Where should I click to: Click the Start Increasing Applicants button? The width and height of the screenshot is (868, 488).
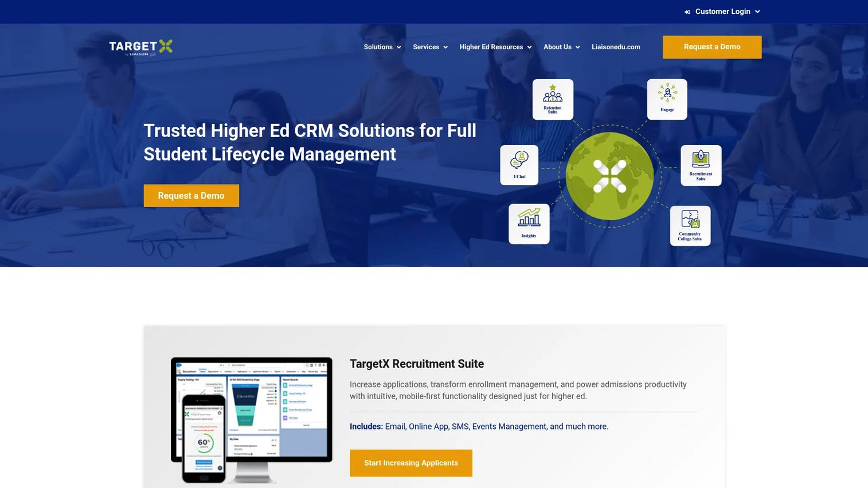pyautogui.click(x=411, y=463)
